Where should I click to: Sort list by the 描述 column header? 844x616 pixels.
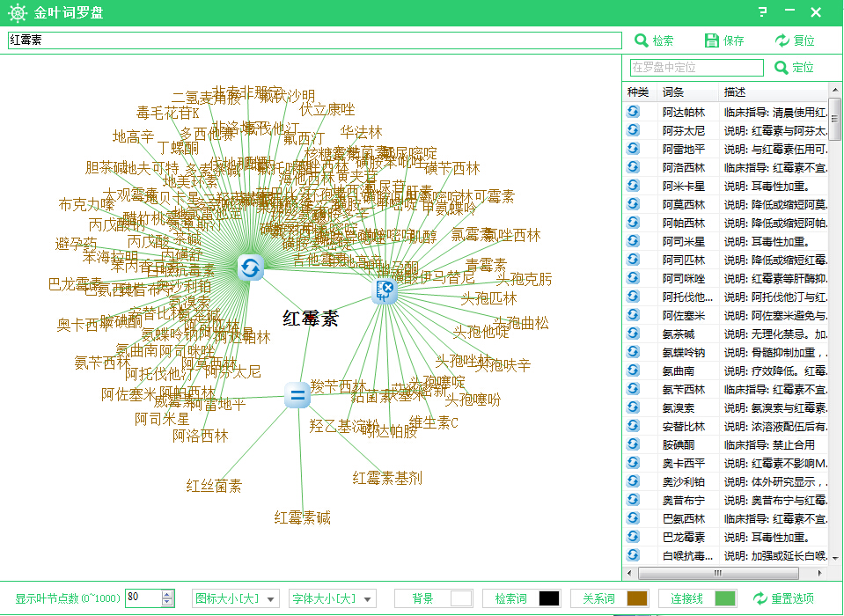tap(735, 92)
